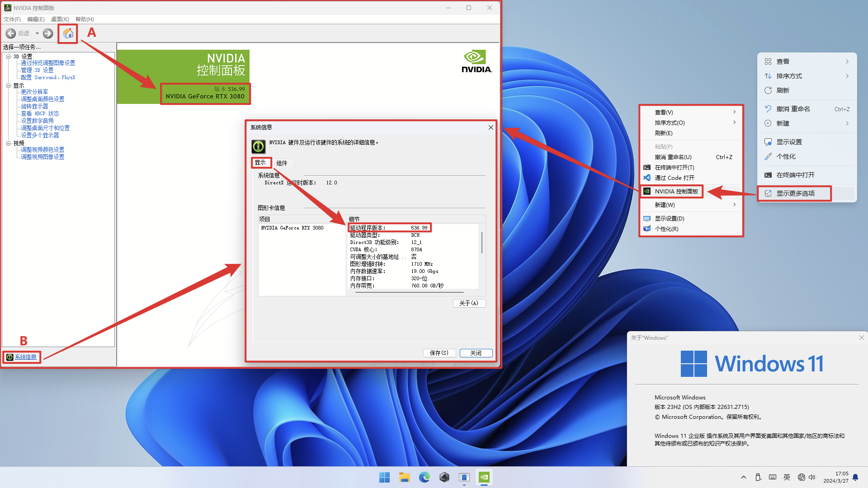Open 旋转显示器 task
Viewport: 868px width, 488px height.
[x=34, y=106]
